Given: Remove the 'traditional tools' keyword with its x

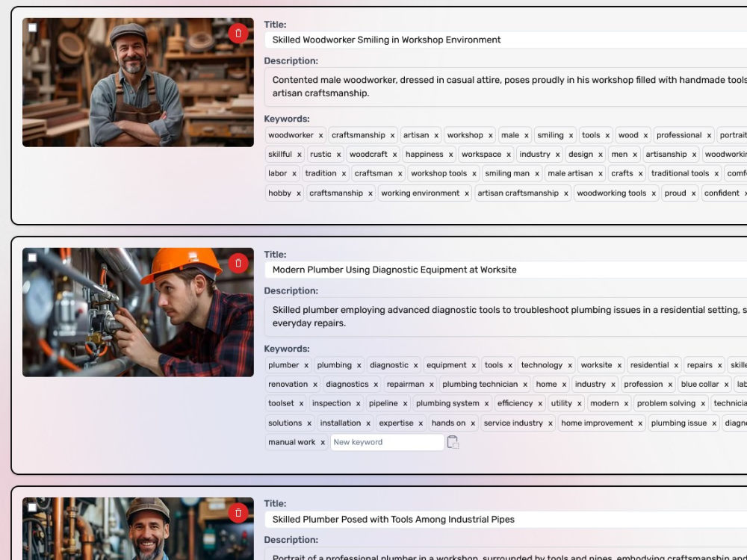Looking at the screenshot, I should pos(716,174).
